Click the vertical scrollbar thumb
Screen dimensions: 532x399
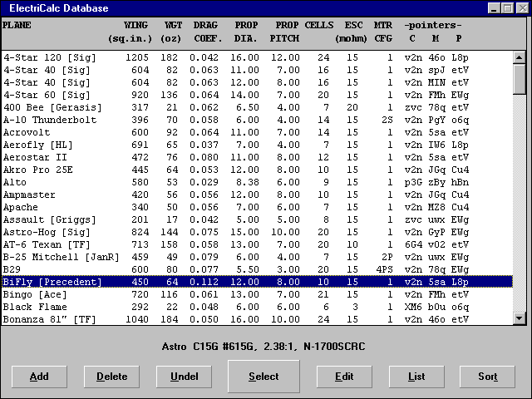519,79
